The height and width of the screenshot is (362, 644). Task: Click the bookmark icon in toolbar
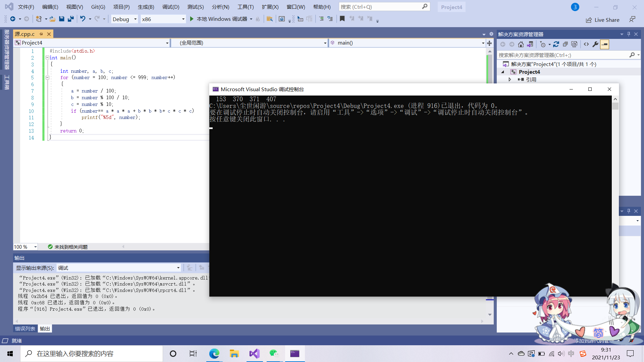tap(342, 19)
